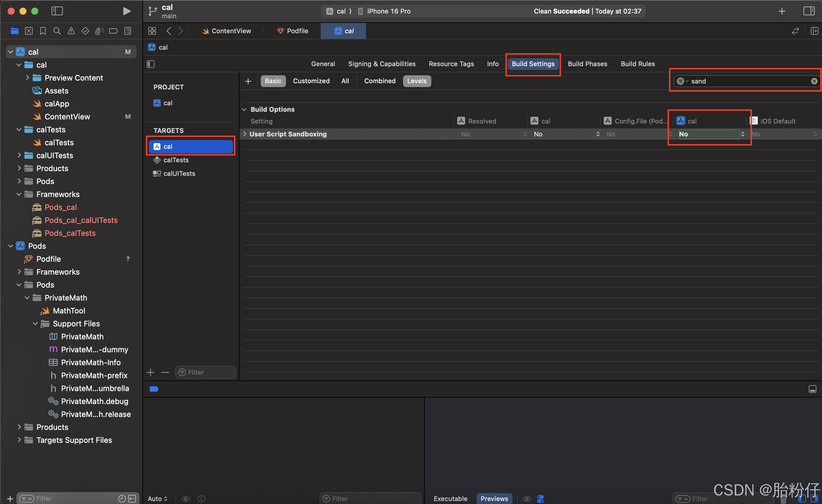Collapse the Support Files group
The height and width of the screenshot is (504, 822).
(35, 324)
